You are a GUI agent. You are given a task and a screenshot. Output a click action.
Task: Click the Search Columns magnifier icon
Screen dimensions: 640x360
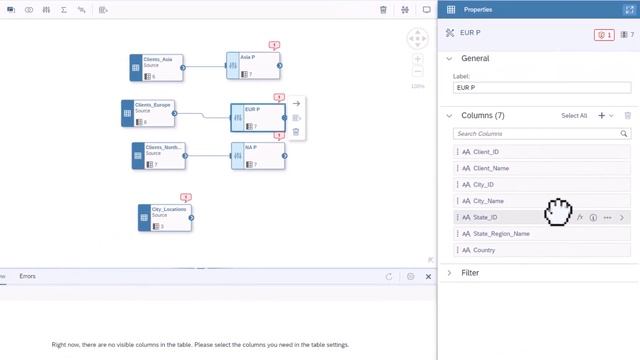click(624, 133)
